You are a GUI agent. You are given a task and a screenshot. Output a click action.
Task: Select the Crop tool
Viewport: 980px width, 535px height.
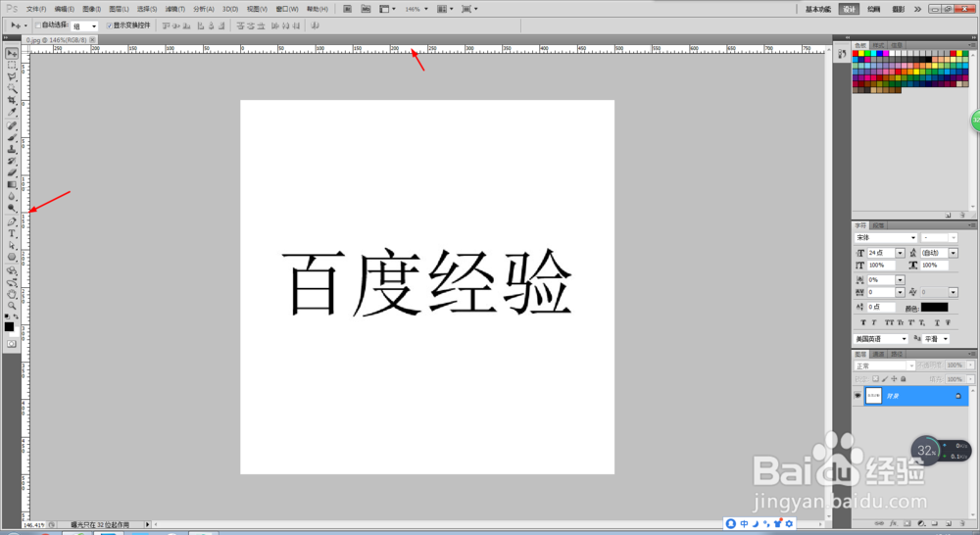point(12,100)
